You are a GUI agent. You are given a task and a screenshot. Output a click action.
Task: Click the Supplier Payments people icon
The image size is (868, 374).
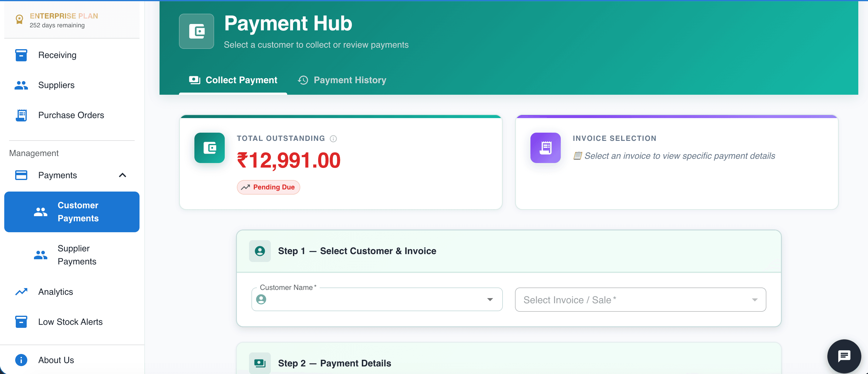pyautogui.click(x=40, y=255)
